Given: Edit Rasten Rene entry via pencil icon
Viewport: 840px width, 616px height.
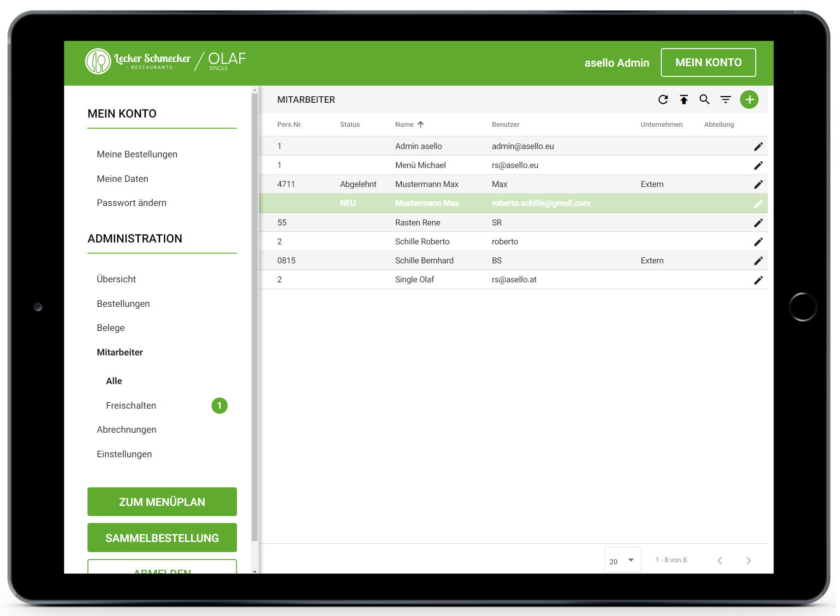Looking at the screenshot, I should pos(758,223).
